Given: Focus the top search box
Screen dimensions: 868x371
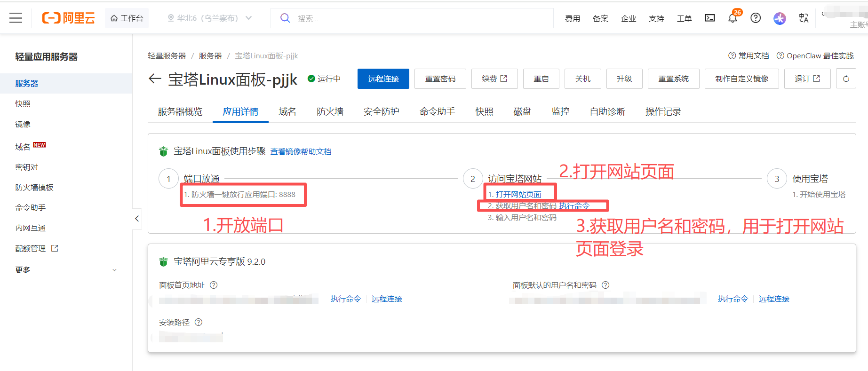Looking at the screenshot, I should [412, 18].
